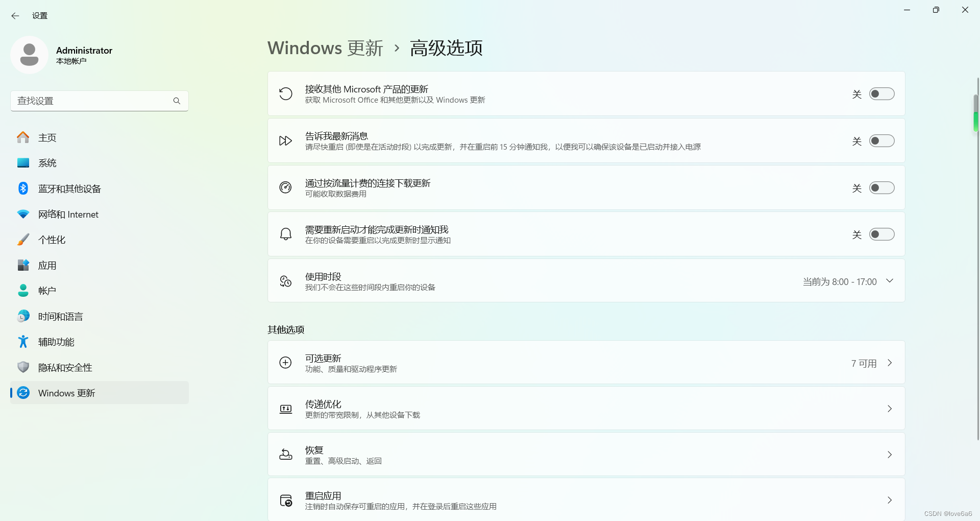Click the monitor icon beside 系统

[x=23, y=163]
